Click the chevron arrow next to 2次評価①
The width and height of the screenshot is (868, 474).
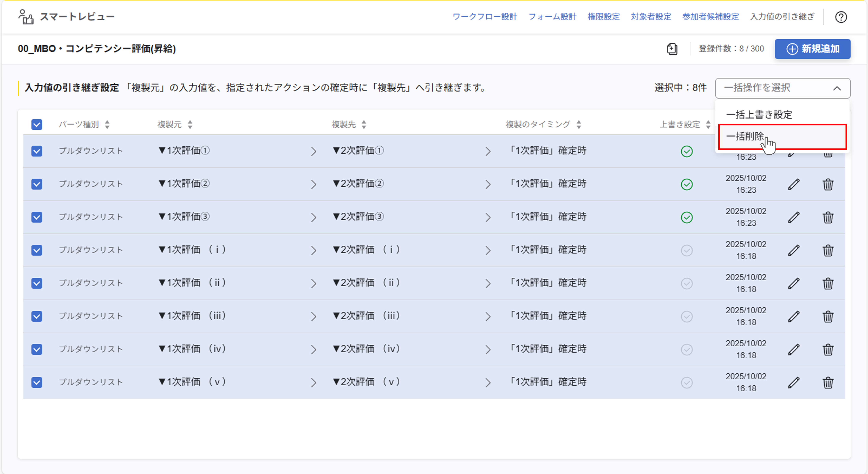pos(488,151)
